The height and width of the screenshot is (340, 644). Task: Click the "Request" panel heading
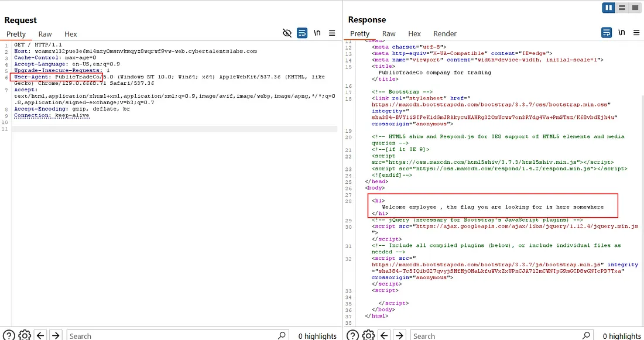click(x=20, y=20)
